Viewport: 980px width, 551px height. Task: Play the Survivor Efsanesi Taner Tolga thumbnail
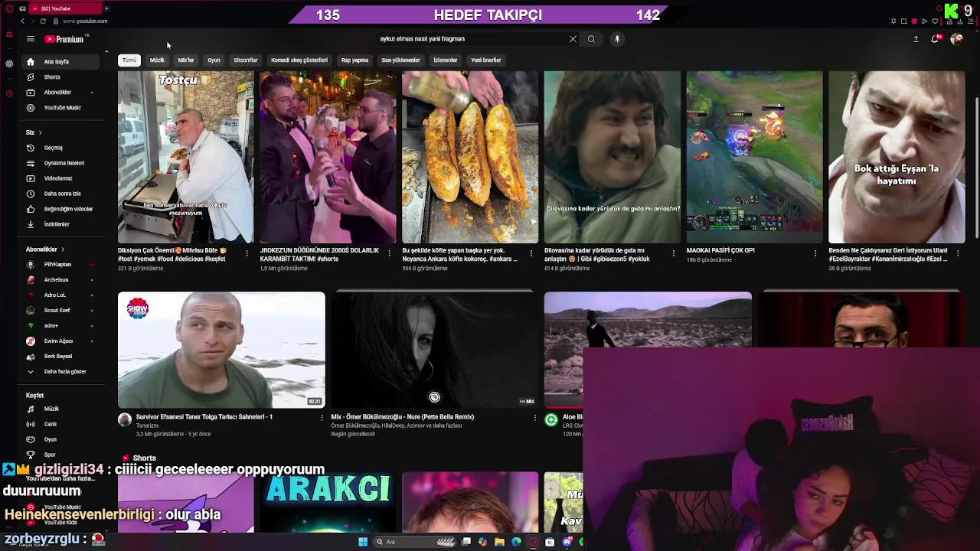pos(221,350)
